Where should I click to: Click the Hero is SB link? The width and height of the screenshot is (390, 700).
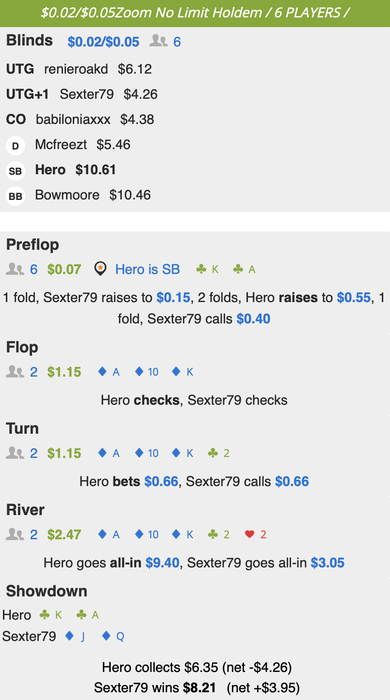click(x=147, y=269)
